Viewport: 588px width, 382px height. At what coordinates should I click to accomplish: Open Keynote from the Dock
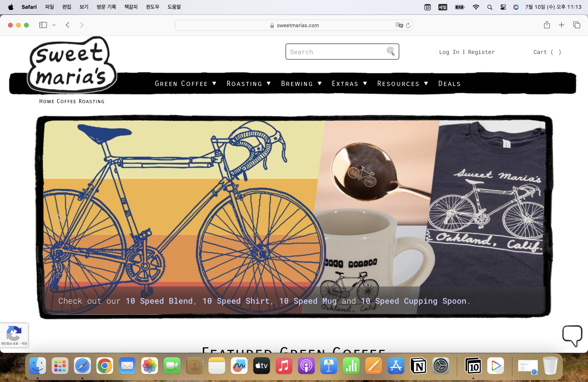pyautogui.click(x=329, y=365)
